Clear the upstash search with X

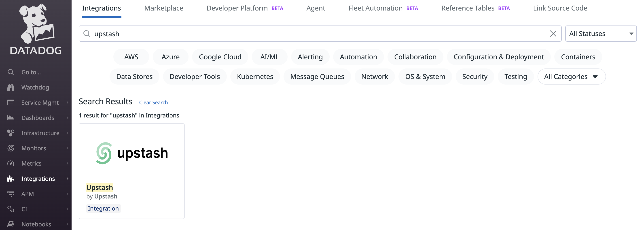point(553,34)
